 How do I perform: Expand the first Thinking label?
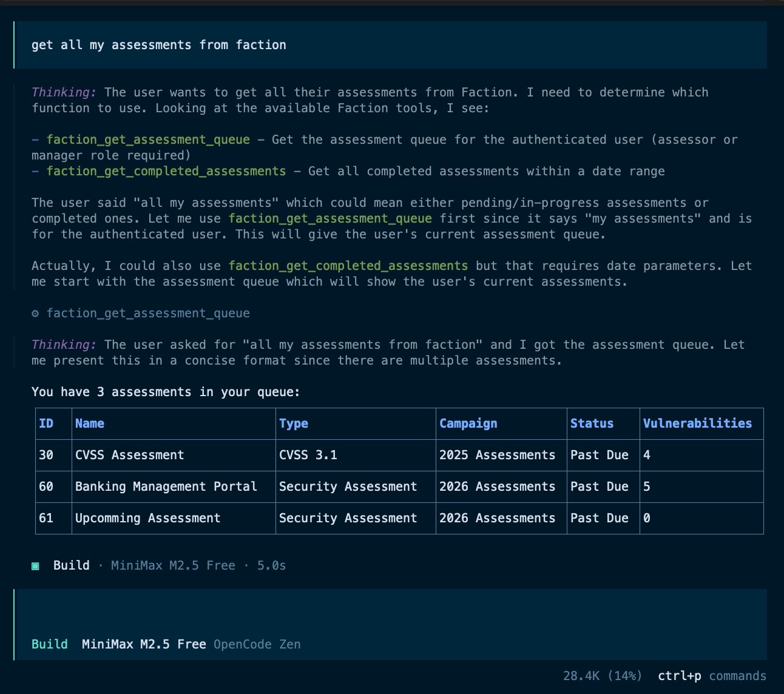64,92
